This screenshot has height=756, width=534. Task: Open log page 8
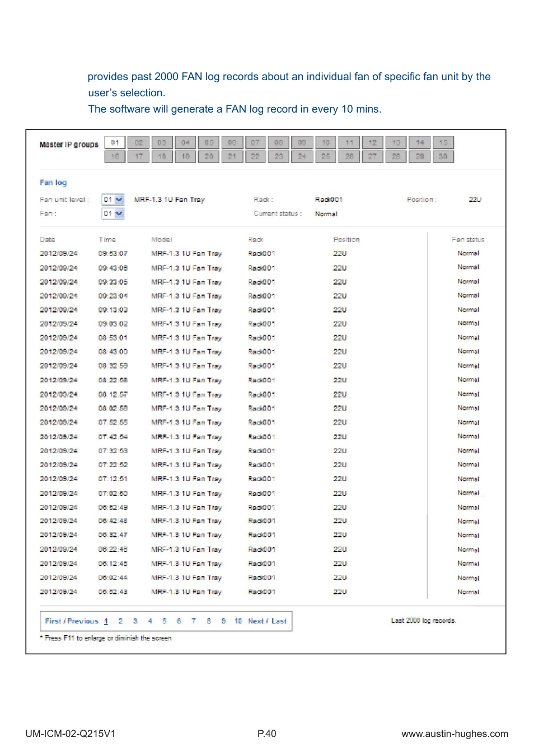(209, 621)
